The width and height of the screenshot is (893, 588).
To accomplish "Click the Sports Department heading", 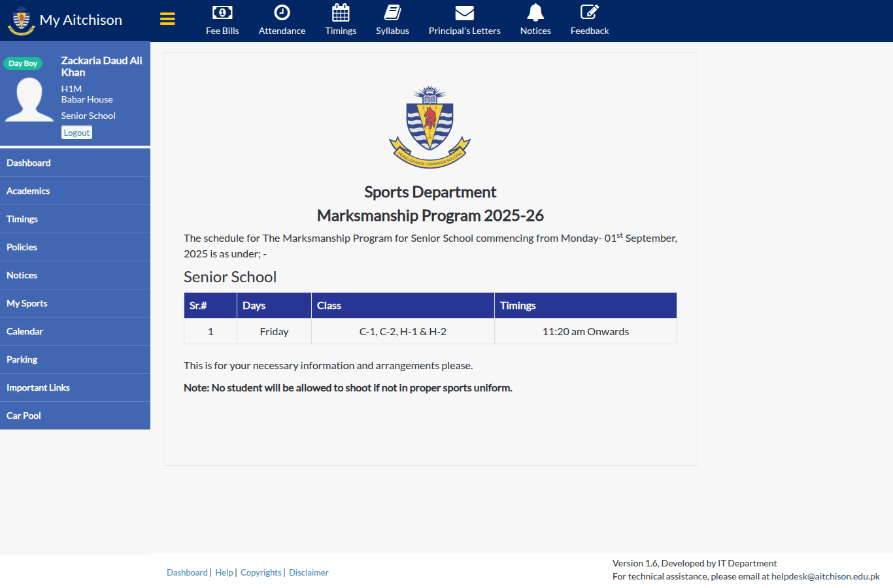I will [430, 192].
